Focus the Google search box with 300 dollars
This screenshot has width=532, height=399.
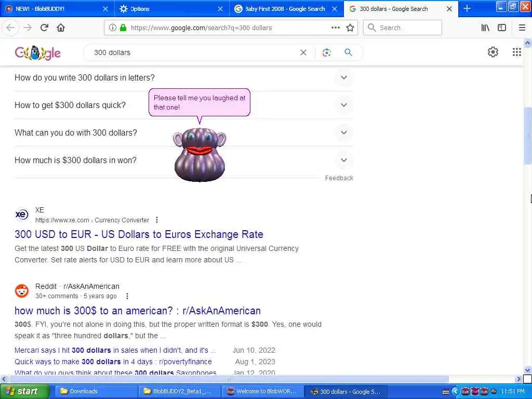(195, 52)
